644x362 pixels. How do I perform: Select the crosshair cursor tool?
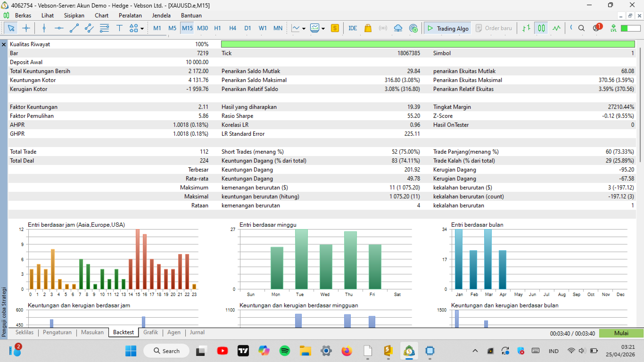click(x=26, y=28)
